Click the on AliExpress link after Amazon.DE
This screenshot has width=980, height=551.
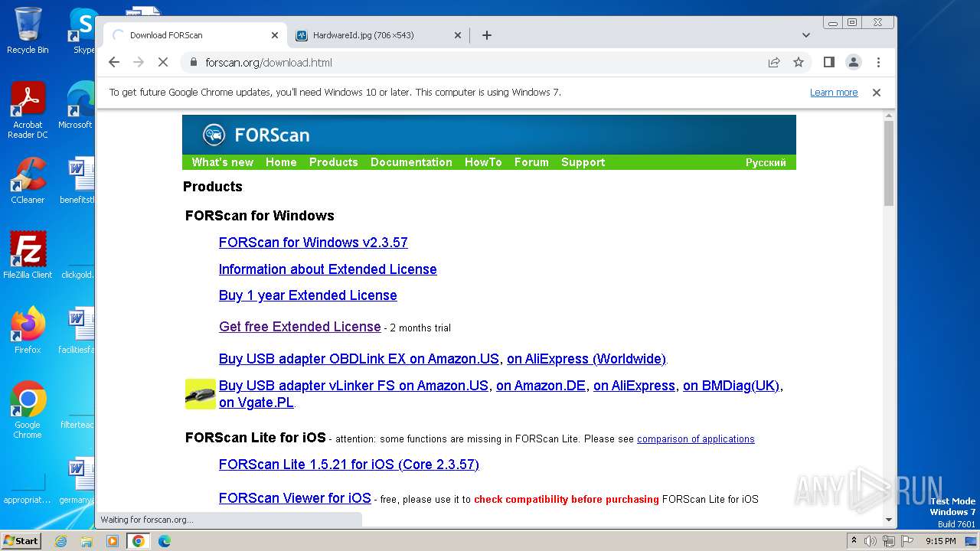pos(634,386)
